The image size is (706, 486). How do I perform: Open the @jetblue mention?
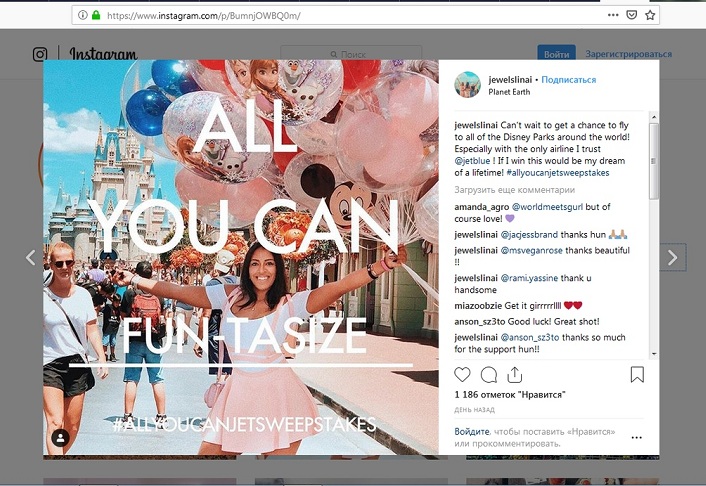point(472,161)
